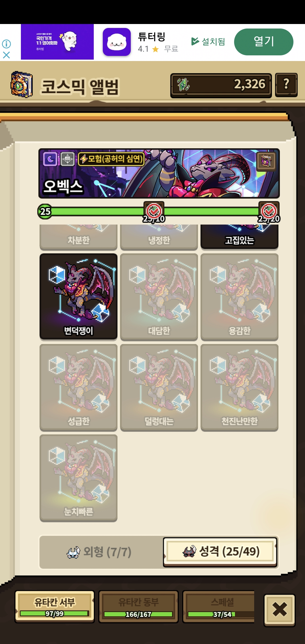Tap the 열기 button in the ad
This screenshot has height=644, width=305.
[x=263, y=42]
